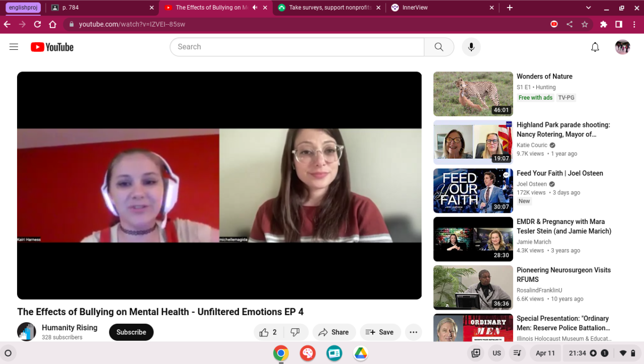Open the Humanity Rising channel avatar
Image resolution: width=644 pixels, height=364 pixels.
[x=27, y=332]
